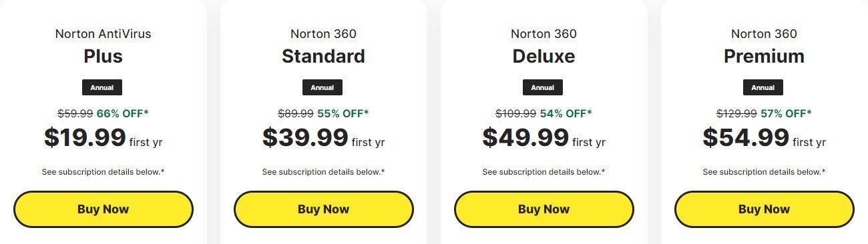Click the $54.99 first yr price

coord(764,138)
